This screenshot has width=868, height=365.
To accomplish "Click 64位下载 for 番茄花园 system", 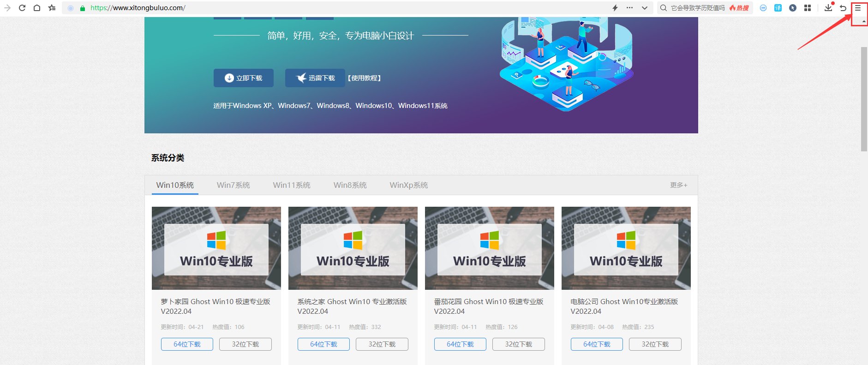I will point(460,344).
